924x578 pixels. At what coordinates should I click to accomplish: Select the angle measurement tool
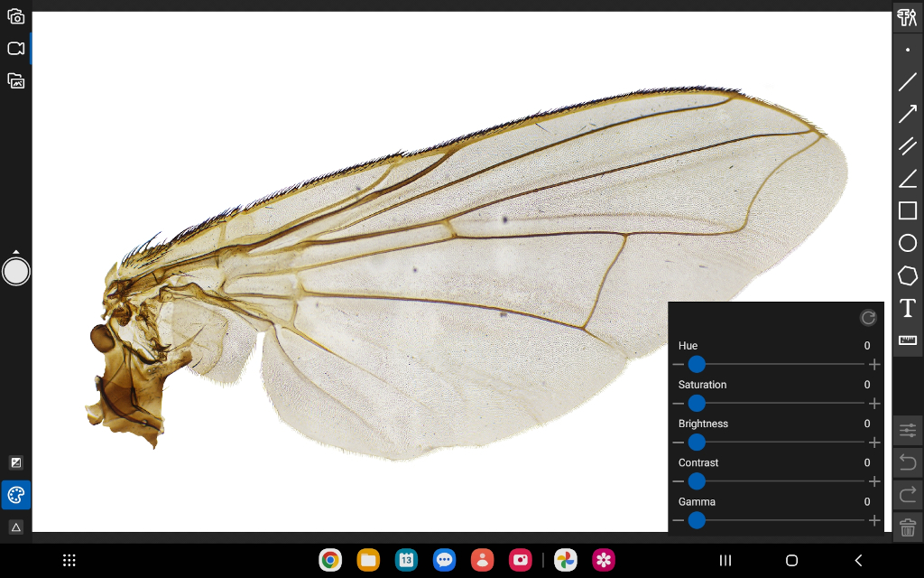pos(908,178)
